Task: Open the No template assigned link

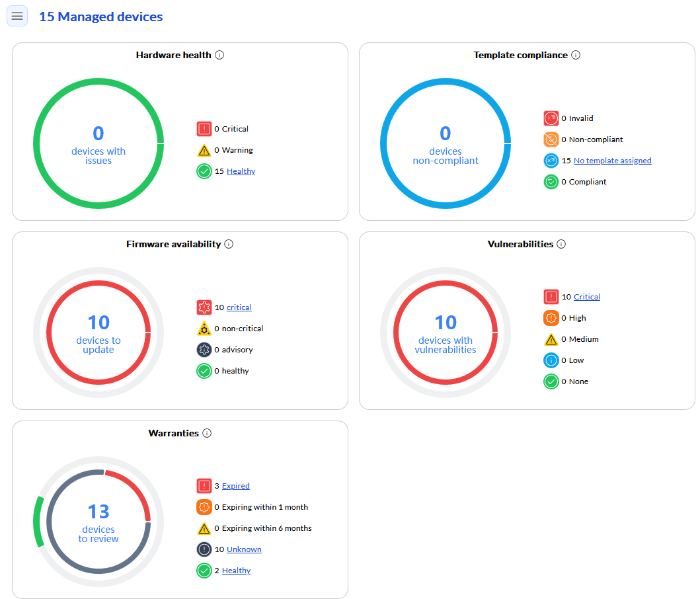Action: click(613, 161)
